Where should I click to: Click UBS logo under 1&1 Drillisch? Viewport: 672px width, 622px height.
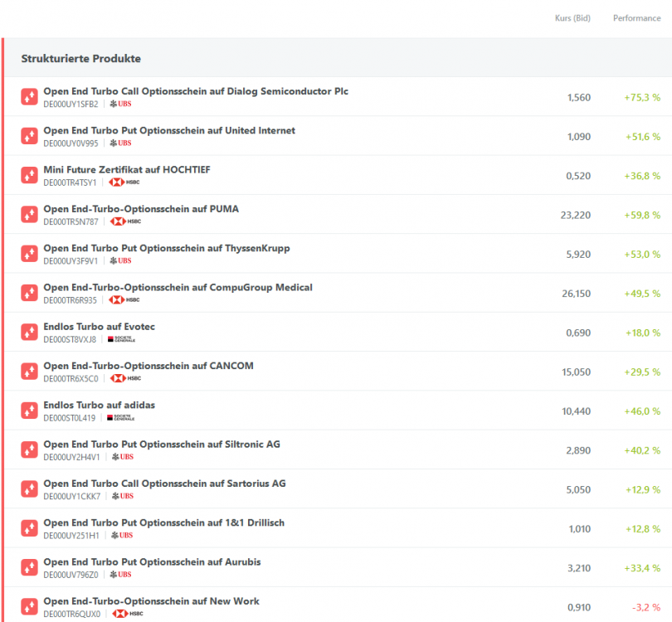(122, 535)
